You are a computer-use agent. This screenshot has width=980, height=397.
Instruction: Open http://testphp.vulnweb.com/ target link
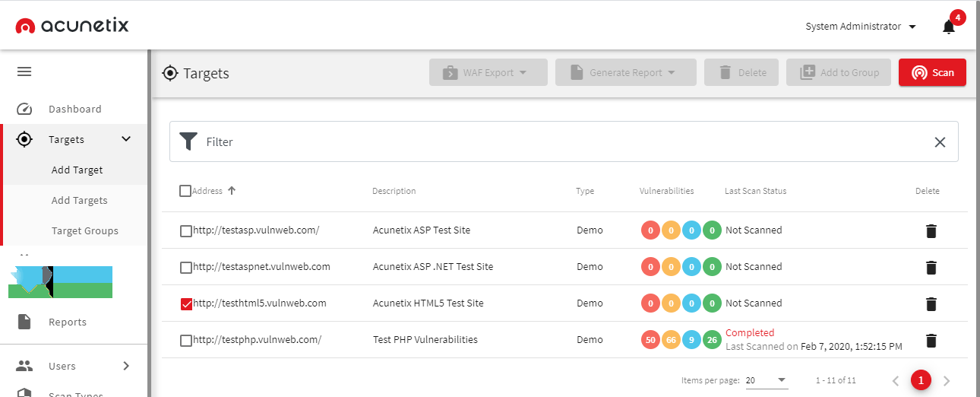pos(258,340)
